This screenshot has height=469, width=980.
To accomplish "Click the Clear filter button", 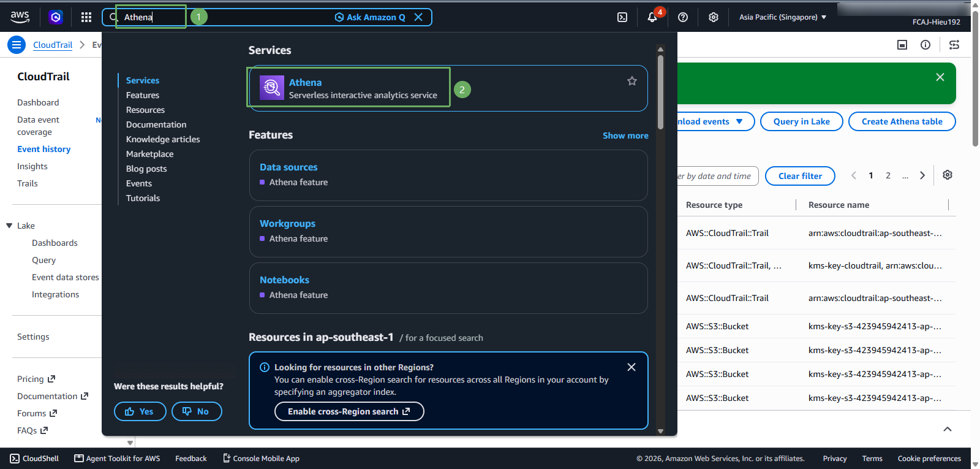I will [x=801, y=176].
